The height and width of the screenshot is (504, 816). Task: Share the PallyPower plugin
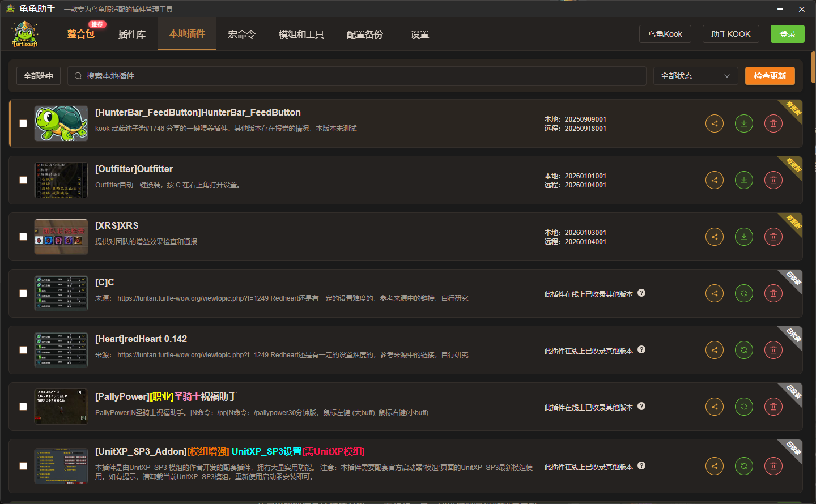point(714,407)
